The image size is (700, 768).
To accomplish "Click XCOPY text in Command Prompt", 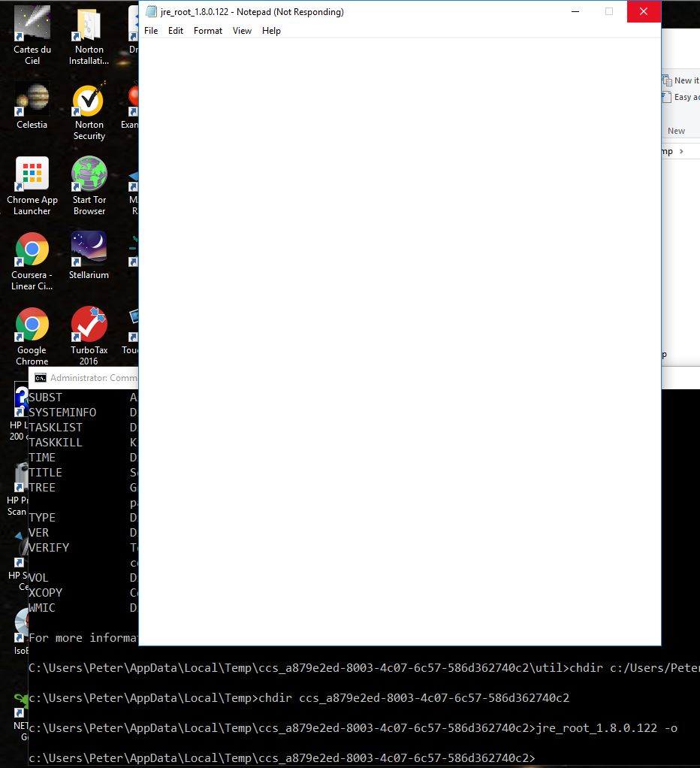I will click(x=46, y=593).
